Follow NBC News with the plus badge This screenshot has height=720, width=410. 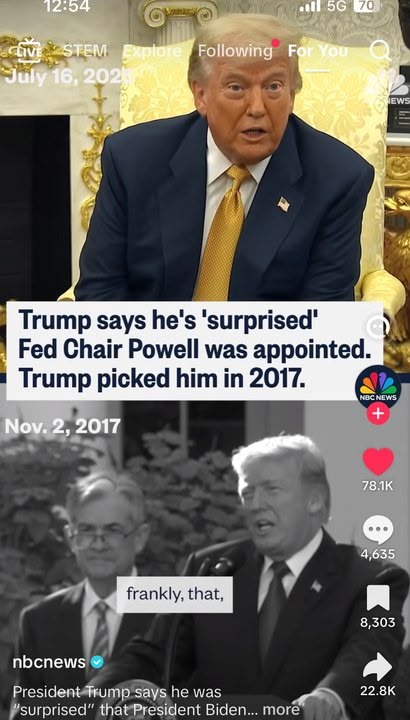click(377, 414)
